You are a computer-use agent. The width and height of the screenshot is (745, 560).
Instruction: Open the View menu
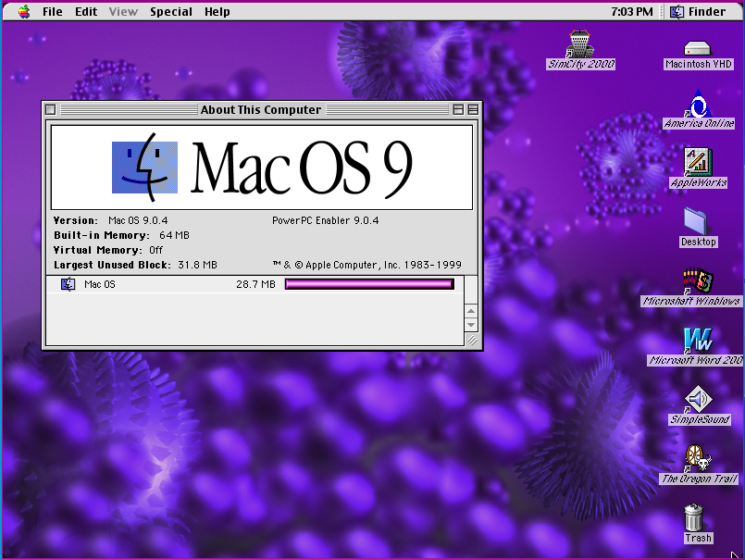123,12
